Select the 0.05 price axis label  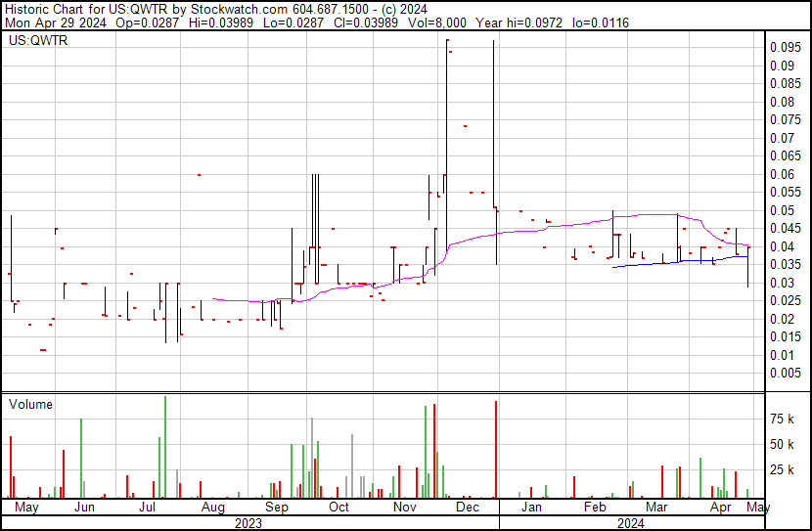(x=782, y=210)
